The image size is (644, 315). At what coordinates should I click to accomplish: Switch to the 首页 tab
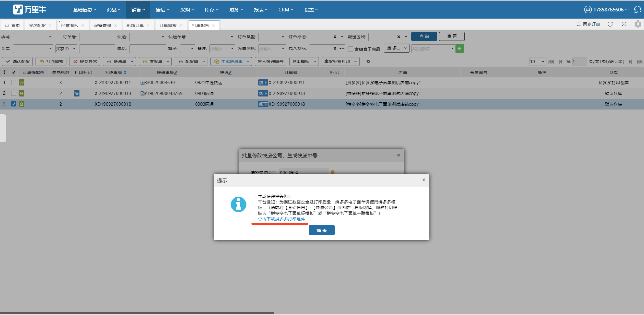[x=13, y=25]
